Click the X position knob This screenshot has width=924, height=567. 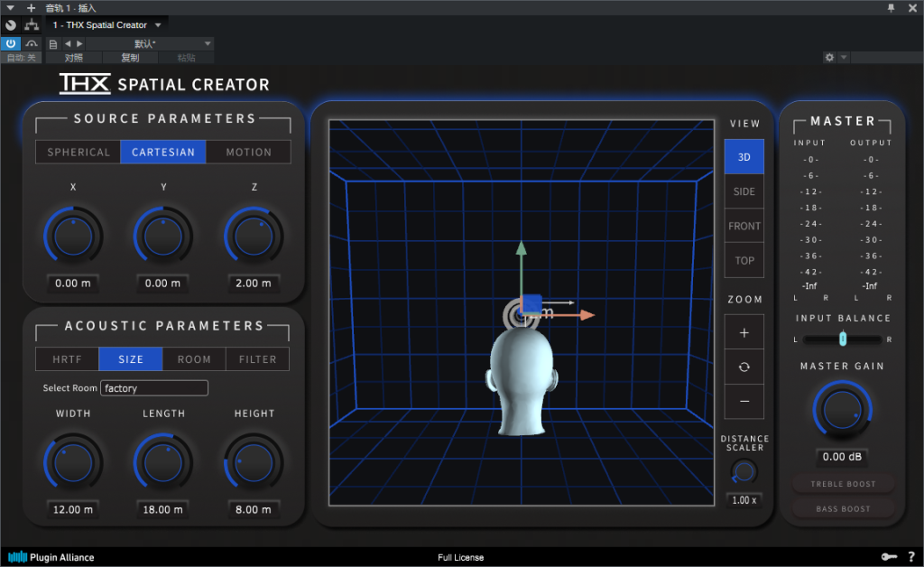pos(73,235)
